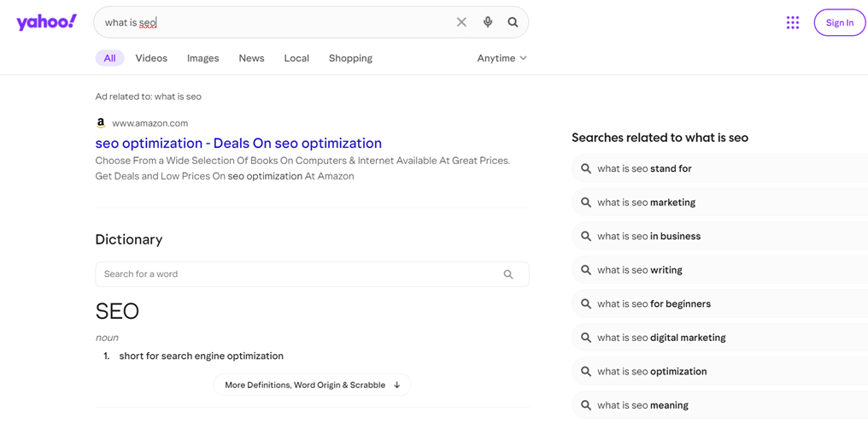Click the 'Search for a word' dictionary field
Viewport: 868px width, 424px height.
tap(312, 274)
